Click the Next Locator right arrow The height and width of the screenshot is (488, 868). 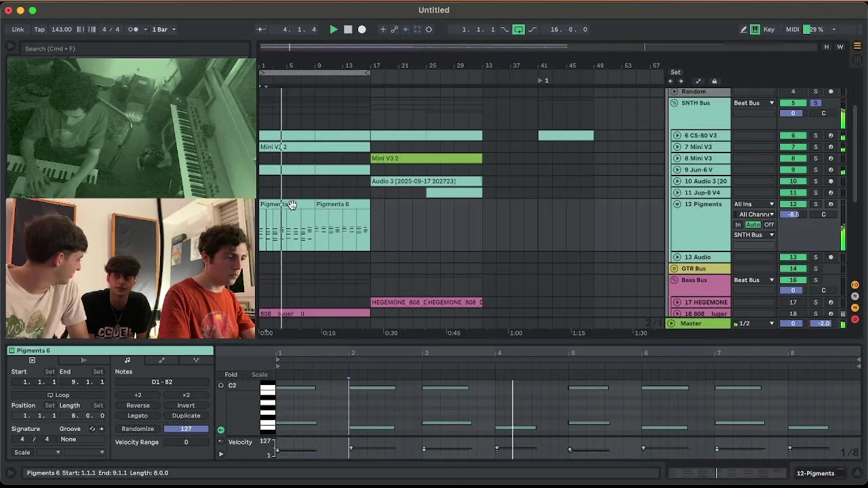(681, 81)
